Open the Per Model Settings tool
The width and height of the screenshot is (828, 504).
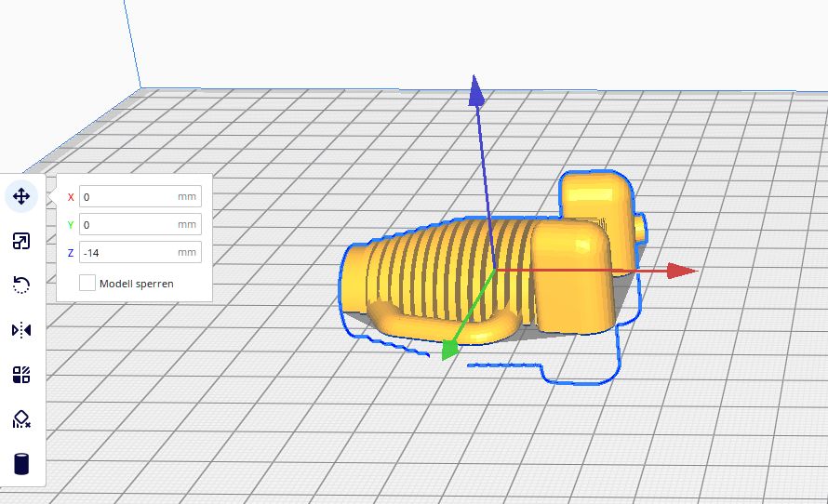[21, 376]
